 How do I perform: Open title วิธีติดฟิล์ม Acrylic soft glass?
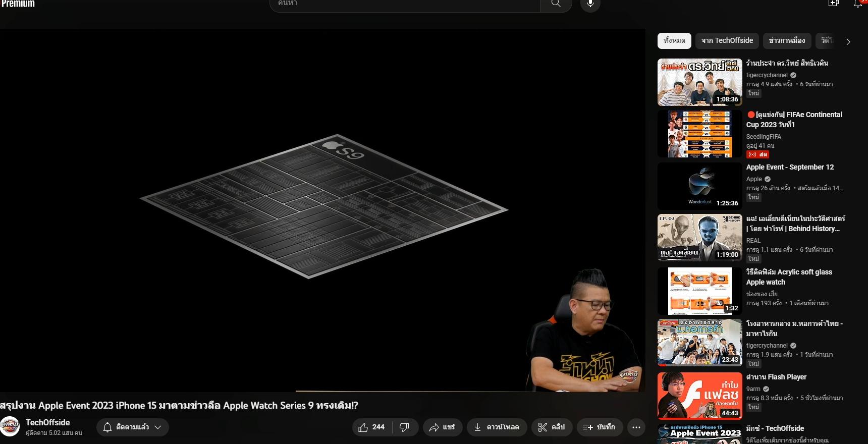click(x=789, y=277)
